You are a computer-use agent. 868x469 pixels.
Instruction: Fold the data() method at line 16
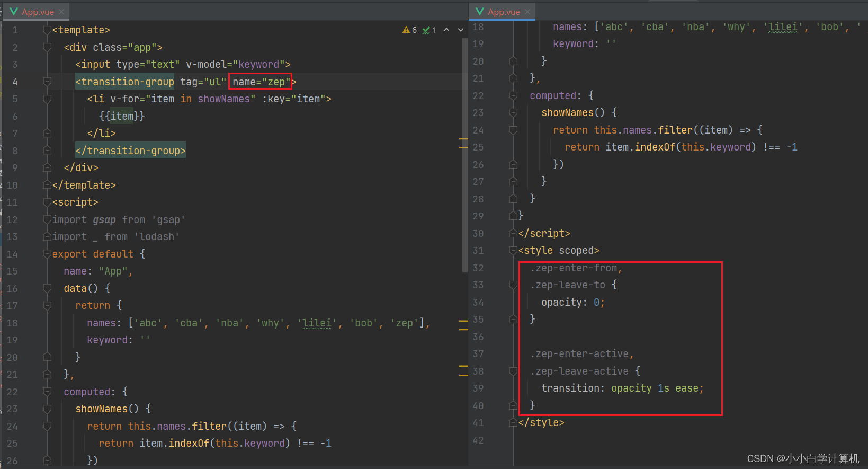[x=47, y=288]
